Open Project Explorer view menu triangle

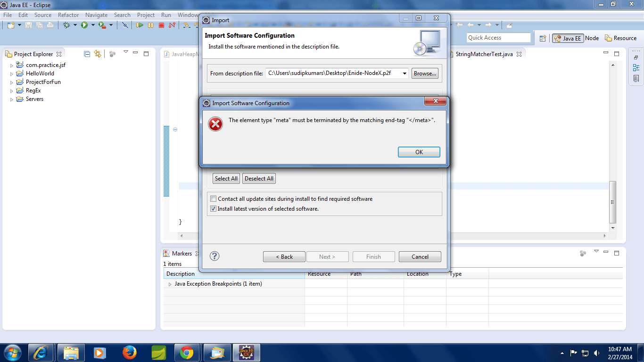click(125, 52)
